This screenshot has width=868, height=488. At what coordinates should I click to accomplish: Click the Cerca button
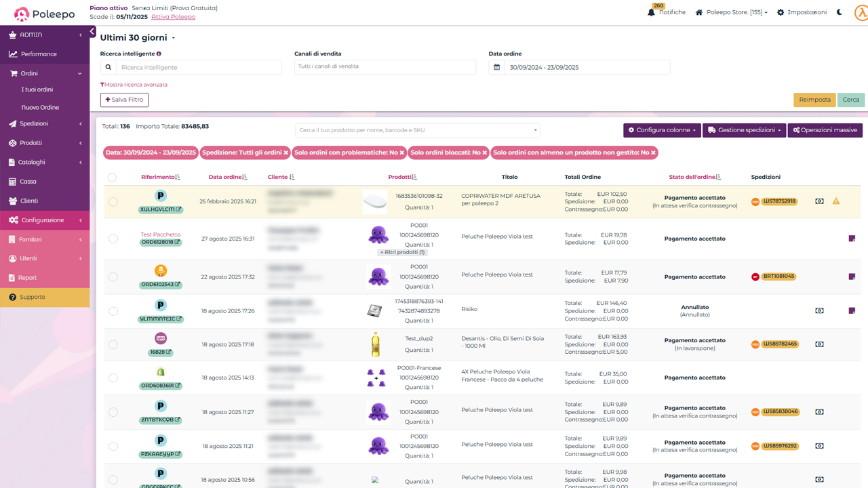point(851,100)
